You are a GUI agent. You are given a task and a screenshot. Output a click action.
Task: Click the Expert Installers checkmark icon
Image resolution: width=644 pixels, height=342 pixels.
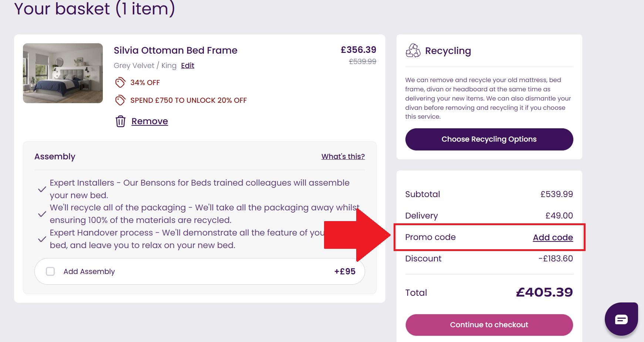(42, 189)
